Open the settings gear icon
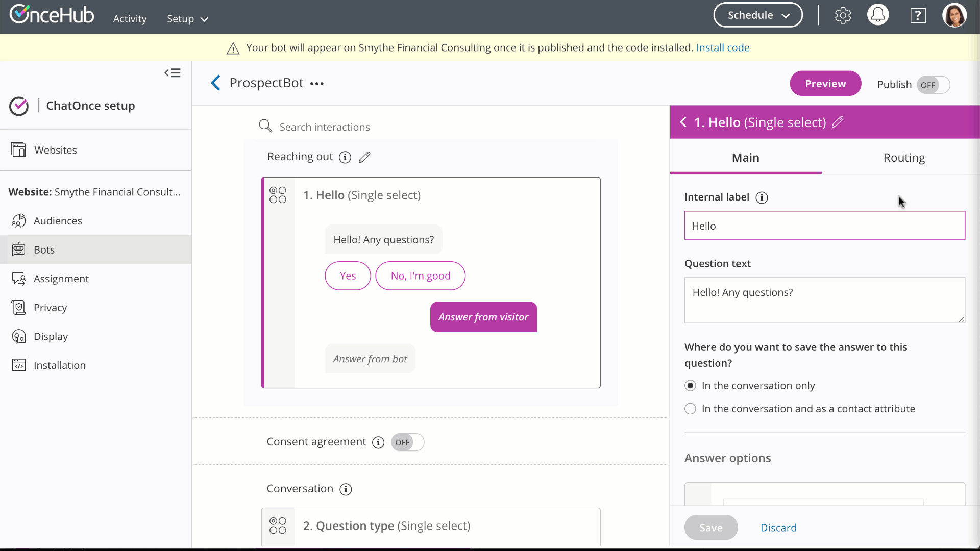980x551 pixels. tap(843, 15)
